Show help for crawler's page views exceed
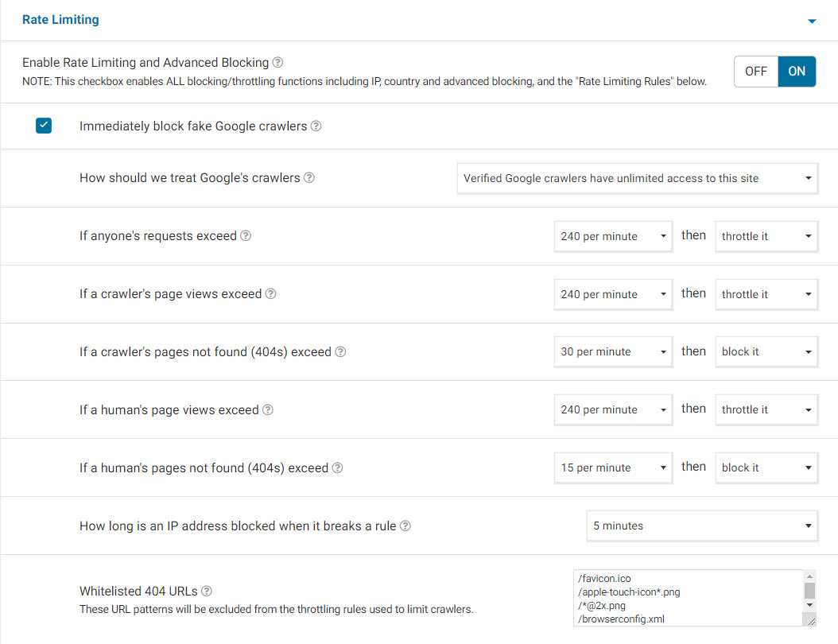The height and width of the screenshot is (644, 838). [x=270, y=294]
